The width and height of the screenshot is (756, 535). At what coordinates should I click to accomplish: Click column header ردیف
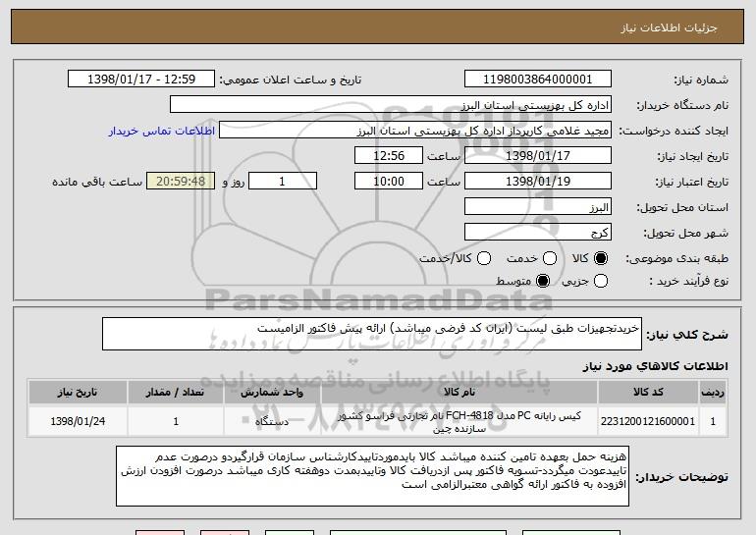tap(713, 393)
